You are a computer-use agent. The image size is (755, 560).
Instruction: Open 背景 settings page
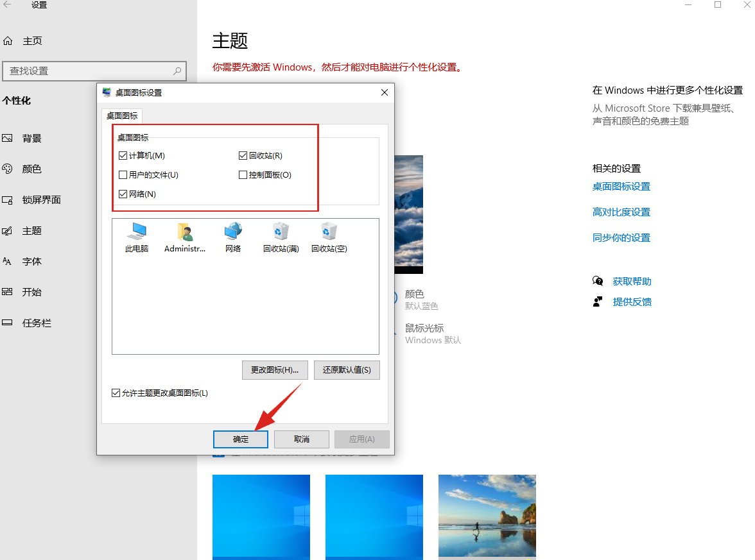[32, 139]
